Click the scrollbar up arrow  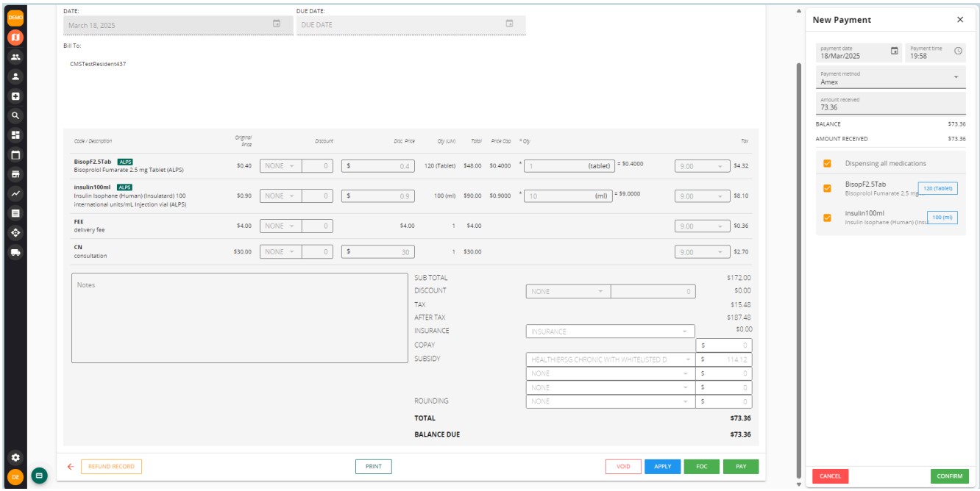coord(798,11)
